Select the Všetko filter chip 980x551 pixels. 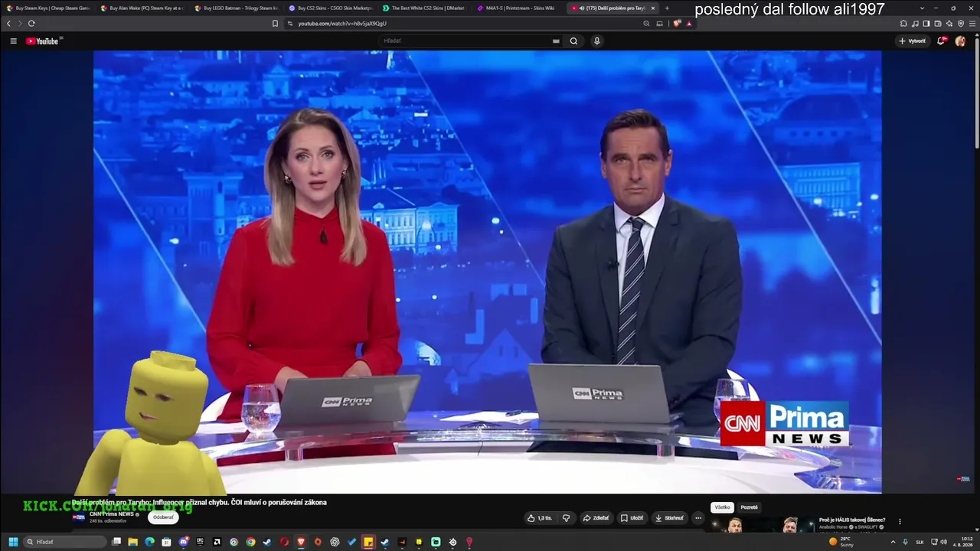pyautogui.click(x=723, y=507)
